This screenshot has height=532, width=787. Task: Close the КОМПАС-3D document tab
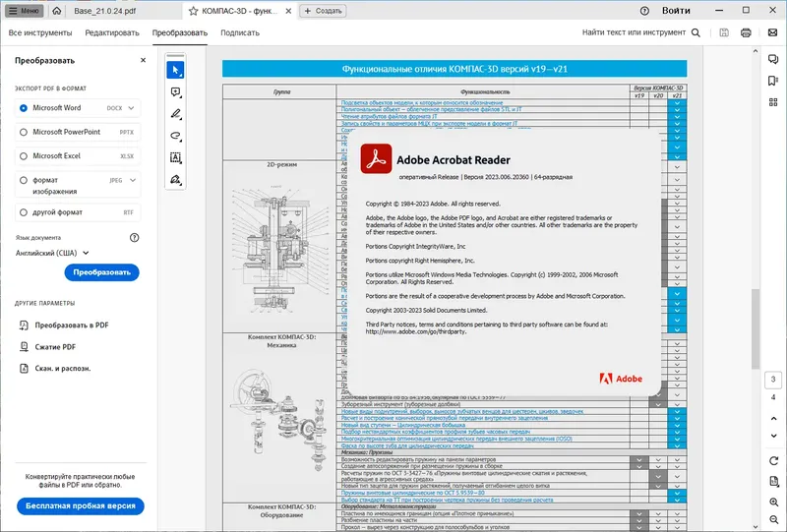point(288,11)
